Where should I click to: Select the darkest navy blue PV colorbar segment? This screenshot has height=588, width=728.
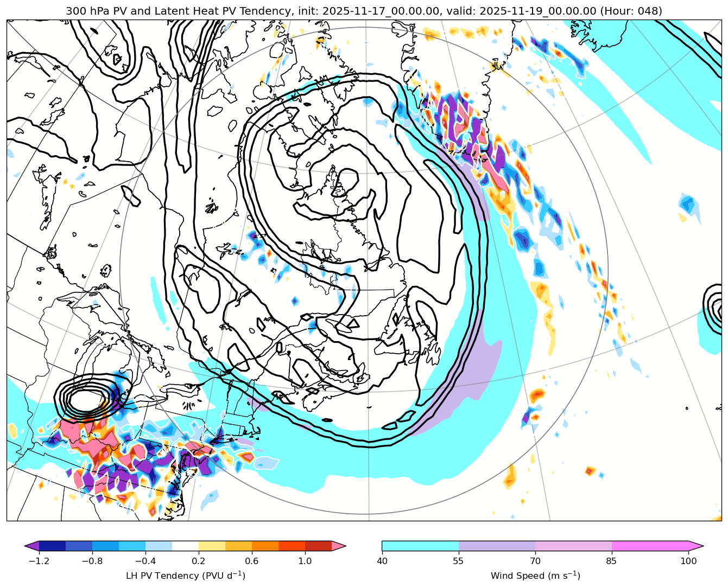[52, 546]
